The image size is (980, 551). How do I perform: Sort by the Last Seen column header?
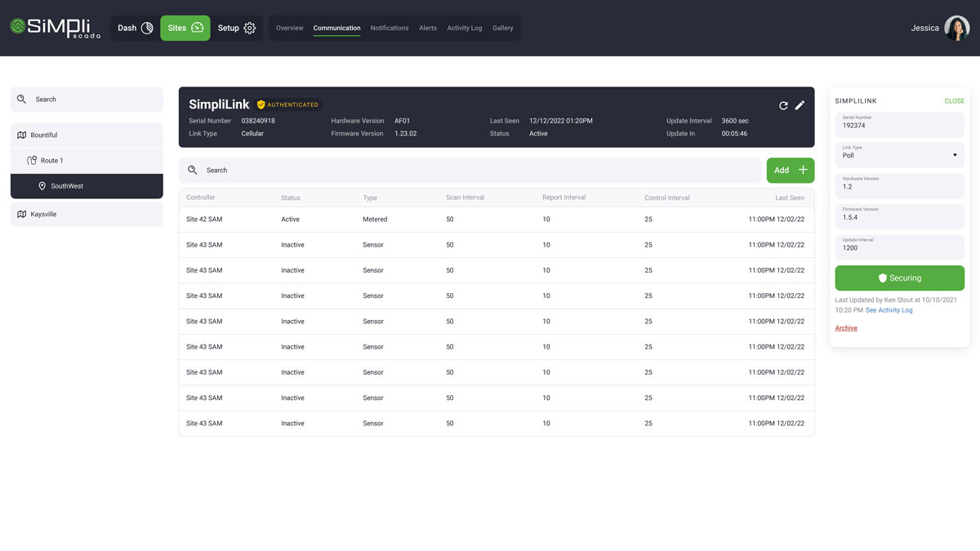(790, 198)
